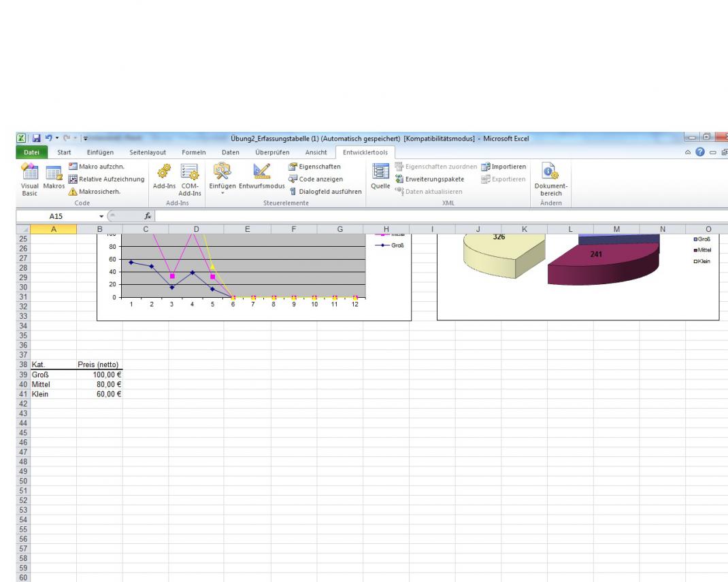Image resolution: width=728 pixels, height=582 pixels.
Task: Toggle Relative Aufzeichnung
Action: coord(106,179)
